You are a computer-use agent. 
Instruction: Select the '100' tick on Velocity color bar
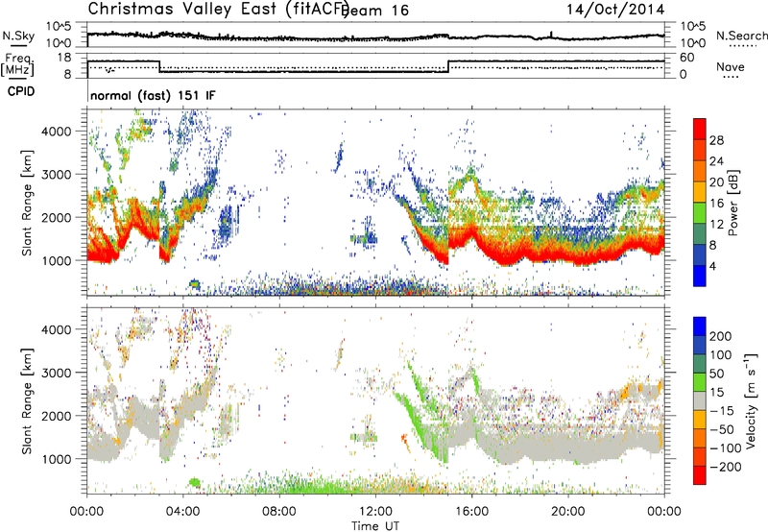(x=721, y=354)
